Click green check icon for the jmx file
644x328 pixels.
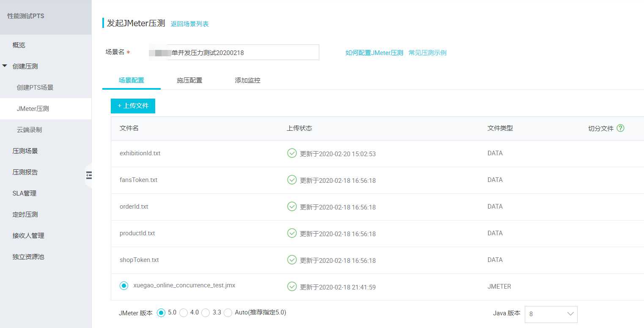(292, 287)
